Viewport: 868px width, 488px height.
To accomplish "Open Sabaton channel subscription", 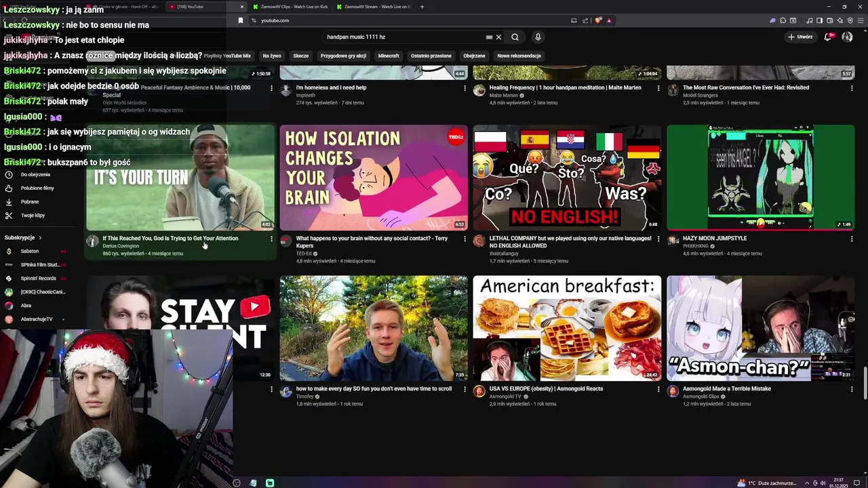I will click(30, 251).
